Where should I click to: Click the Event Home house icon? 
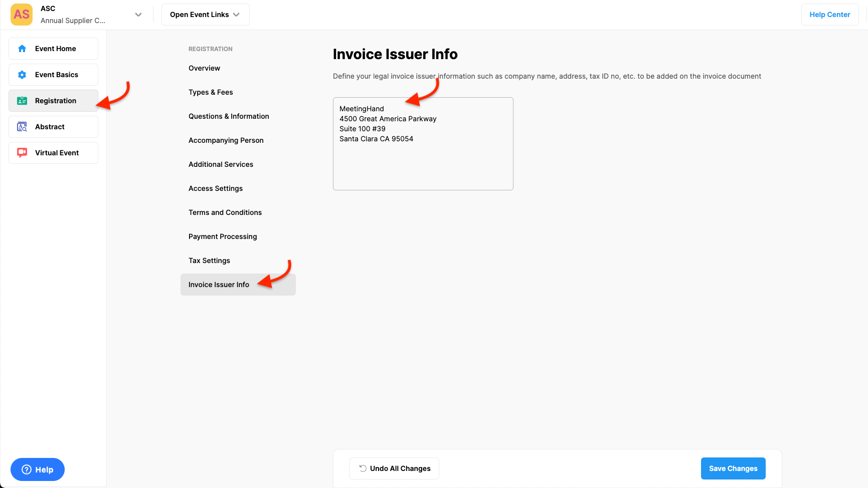22,49
